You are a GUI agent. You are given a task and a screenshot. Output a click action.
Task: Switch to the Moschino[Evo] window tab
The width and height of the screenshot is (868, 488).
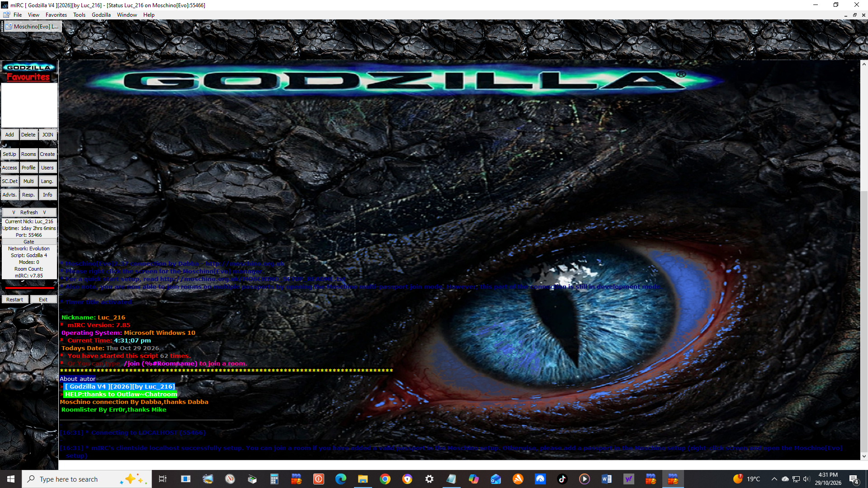pos(33,27)
